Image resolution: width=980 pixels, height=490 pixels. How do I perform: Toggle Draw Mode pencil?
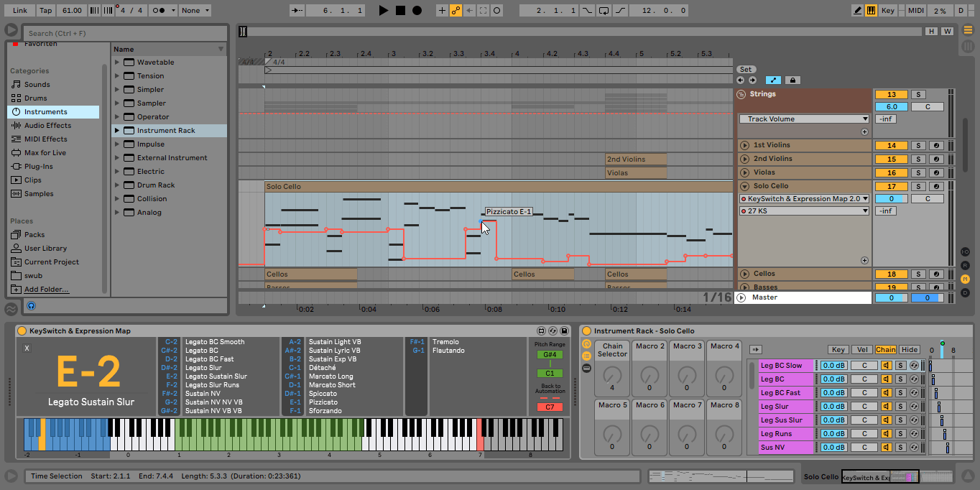pos(857,11)
